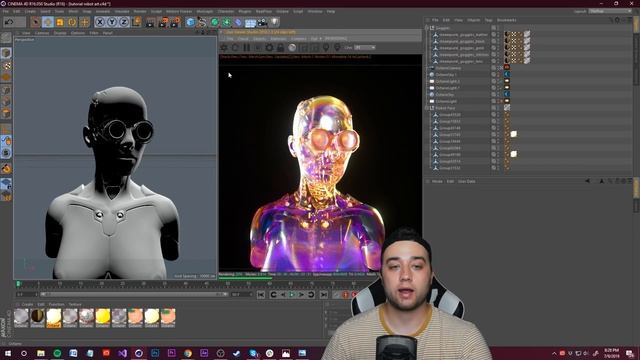
Task: Toggle X axis lock
Action: [100, 22]
